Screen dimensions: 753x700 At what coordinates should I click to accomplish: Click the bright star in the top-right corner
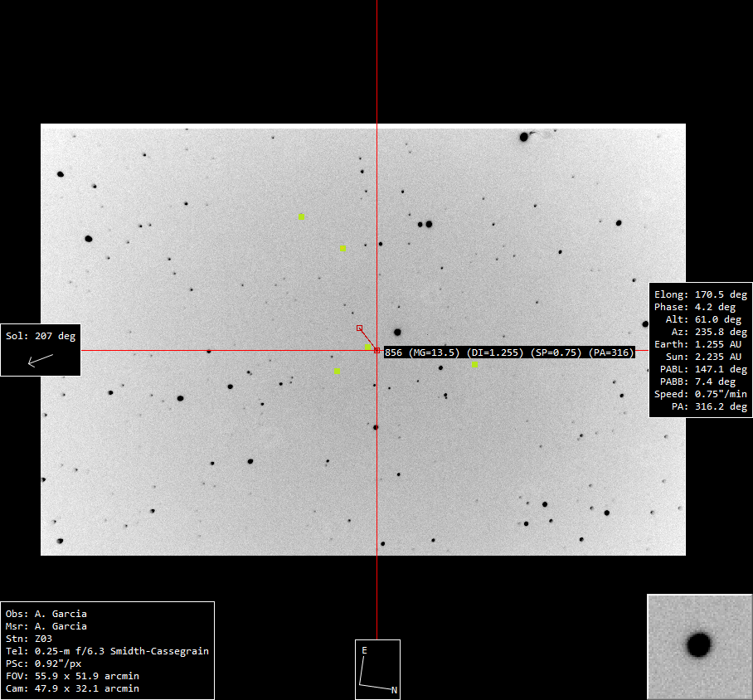point(525,135)
